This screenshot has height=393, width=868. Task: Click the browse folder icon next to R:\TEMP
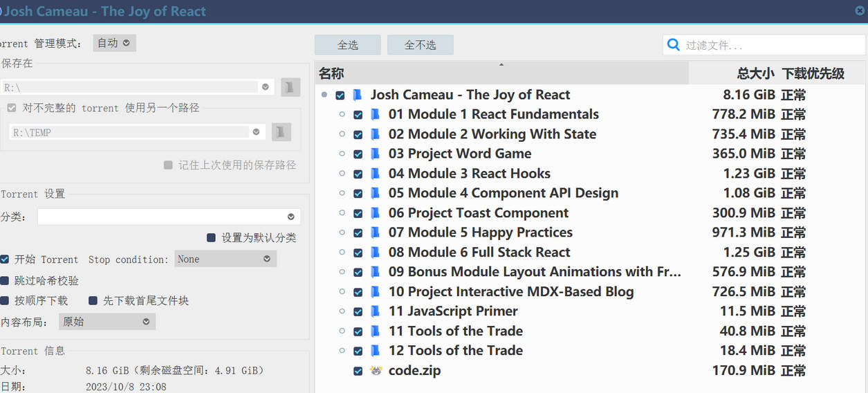click(x=281, y=132)
